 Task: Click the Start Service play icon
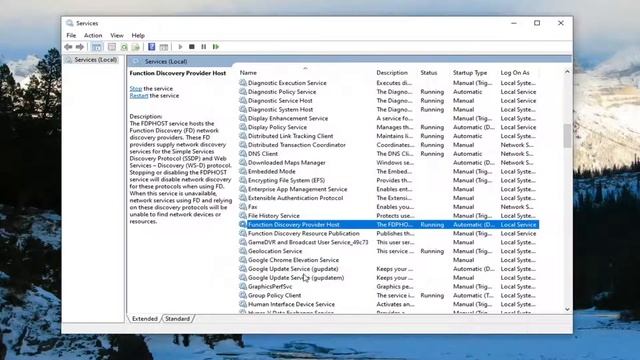coord(180,47)
